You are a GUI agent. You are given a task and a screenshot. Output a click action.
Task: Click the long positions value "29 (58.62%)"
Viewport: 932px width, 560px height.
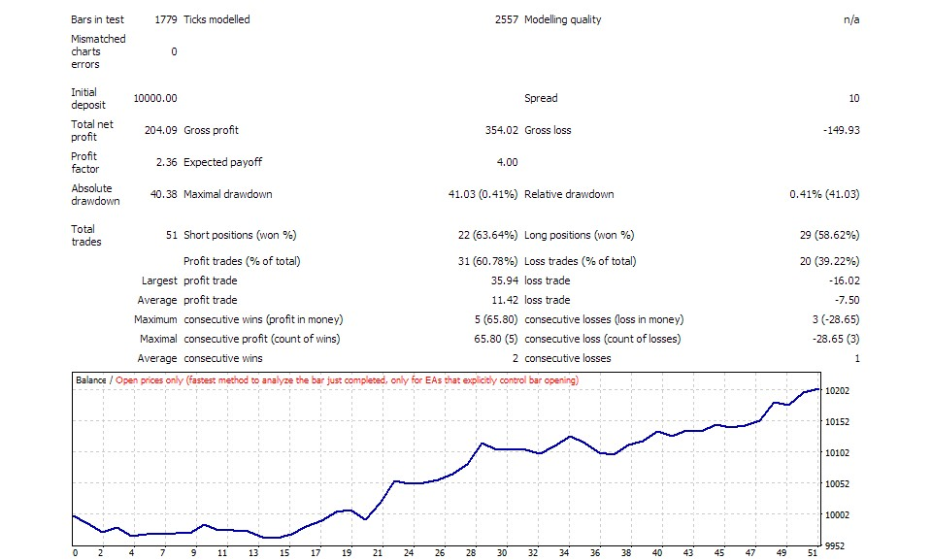[829, 236]
